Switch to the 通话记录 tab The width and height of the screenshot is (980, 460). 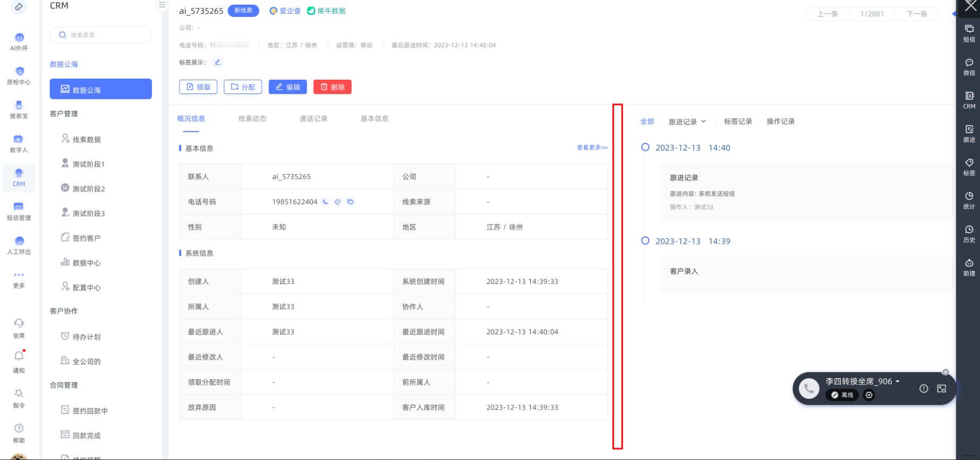pyautogui.click(x=313, y=118)
